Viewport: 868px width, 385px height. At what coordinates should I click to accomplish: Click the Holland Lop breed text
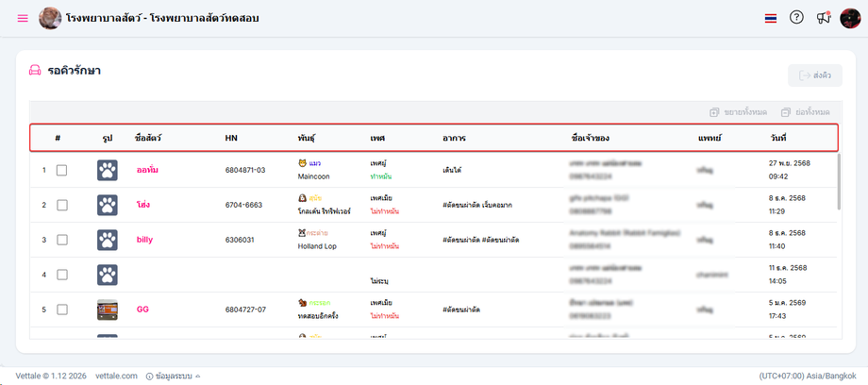tap(317, 246)
